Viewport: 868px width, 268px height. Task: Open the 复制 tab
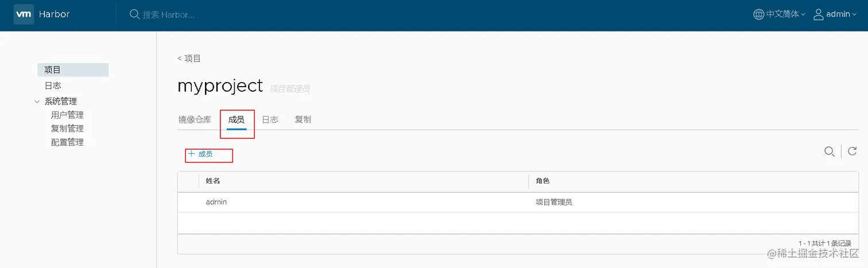point(303,119)
